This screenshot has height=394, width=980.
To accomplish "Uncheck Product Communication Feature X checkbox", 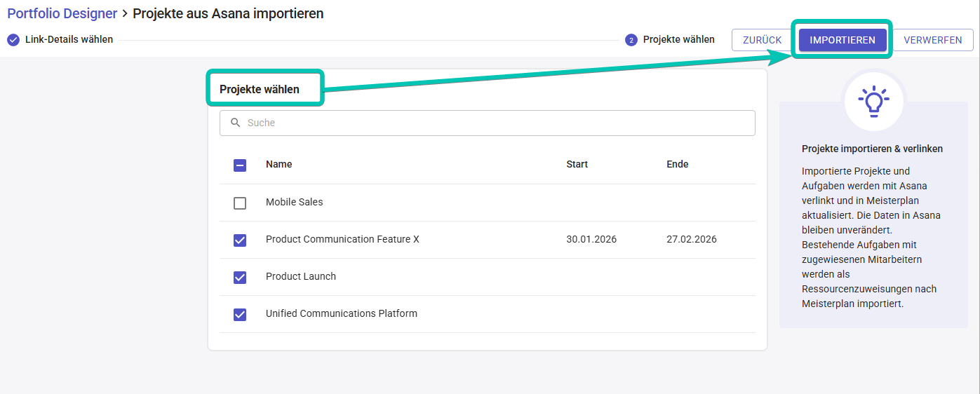I will pyautogui.click(x=240, y=240).
